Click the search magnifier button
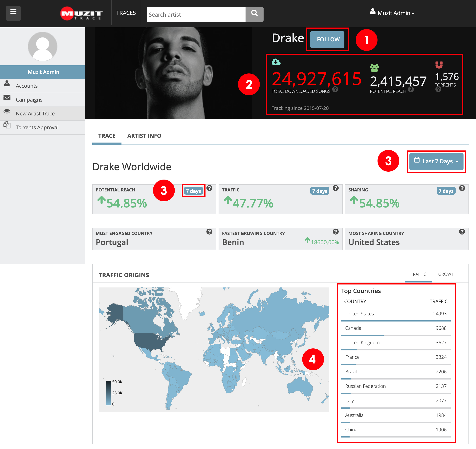The height and width of the screenshot is (449, 476). 254,14
